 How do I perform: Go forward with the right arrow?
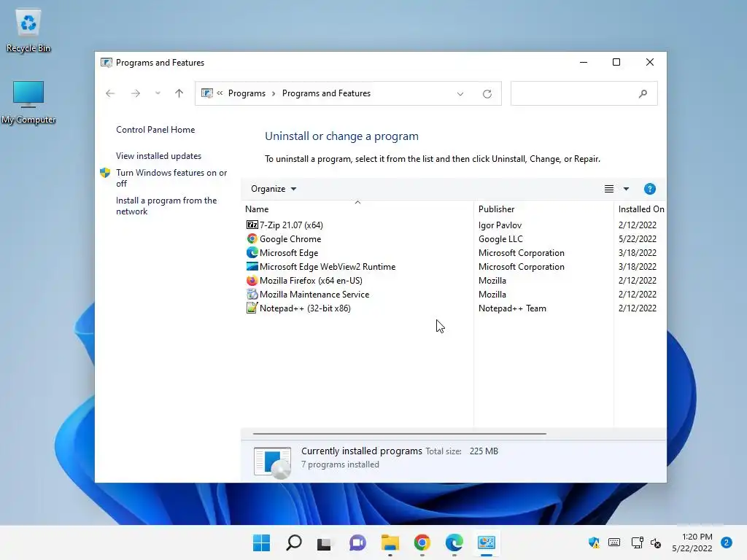coord(136,93)
